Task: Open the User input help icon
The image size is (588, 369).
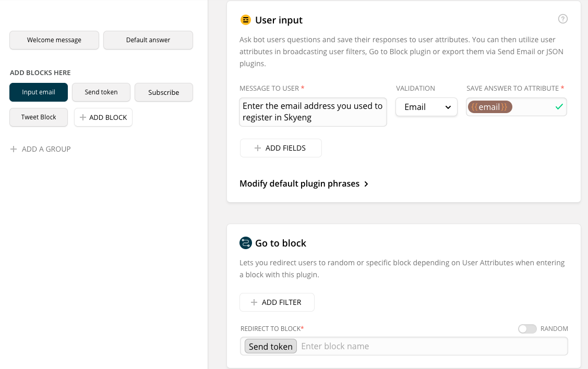Action: 562,19
